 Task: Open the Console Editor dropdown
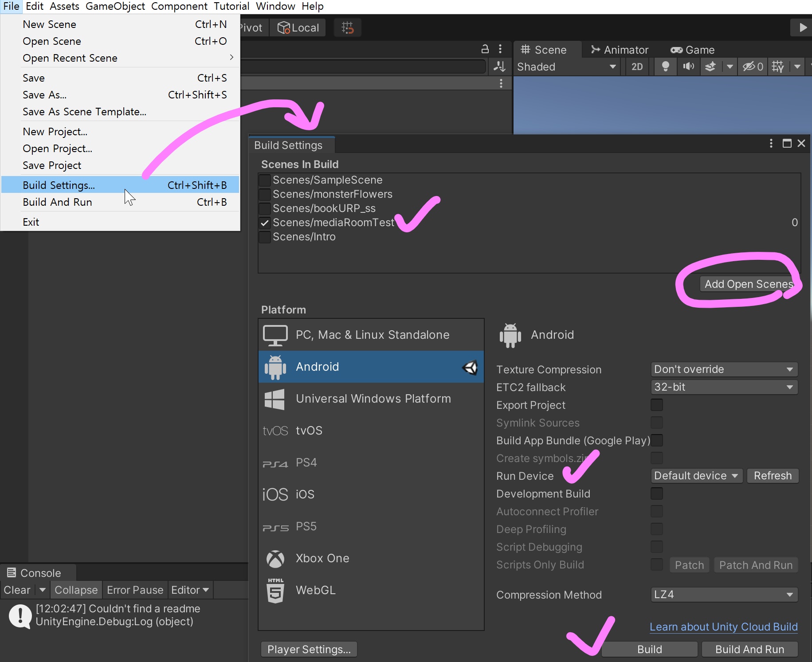pos(190,590)
